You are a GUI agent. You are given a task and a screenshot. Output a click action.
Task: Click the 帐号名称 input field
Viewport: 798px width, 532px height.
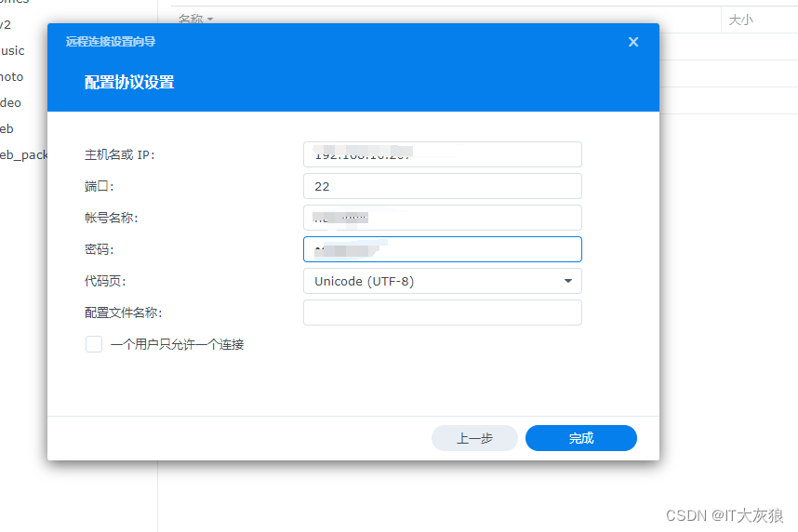443,218
